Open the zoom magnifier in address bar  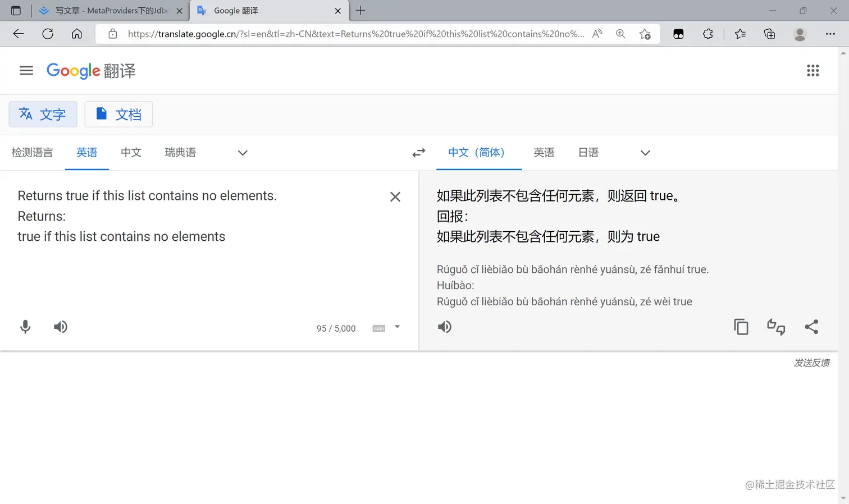620,34
